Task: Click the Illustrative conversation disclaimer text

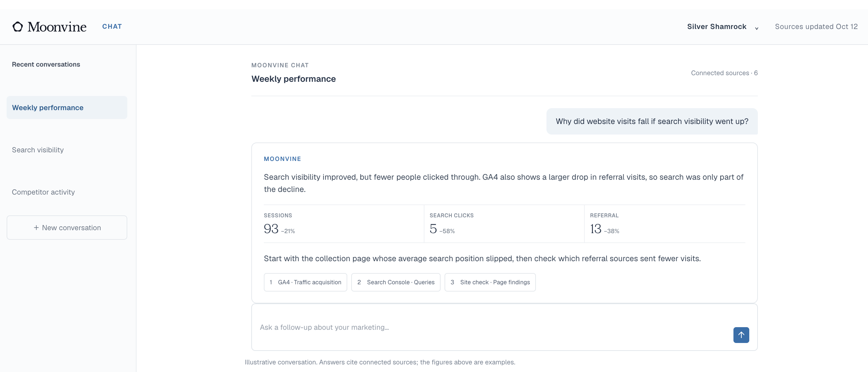Action: pos(380,362)
